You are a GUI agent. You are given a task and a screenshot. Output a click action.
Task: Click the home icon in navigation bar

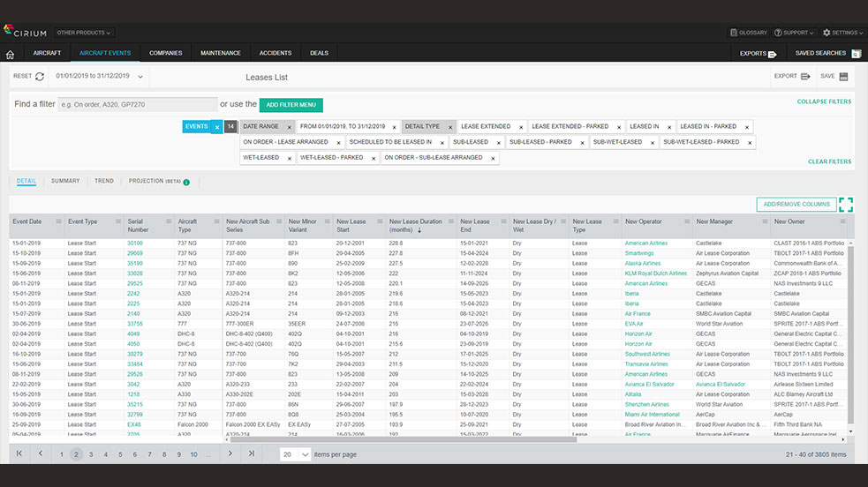pos(10,54)
